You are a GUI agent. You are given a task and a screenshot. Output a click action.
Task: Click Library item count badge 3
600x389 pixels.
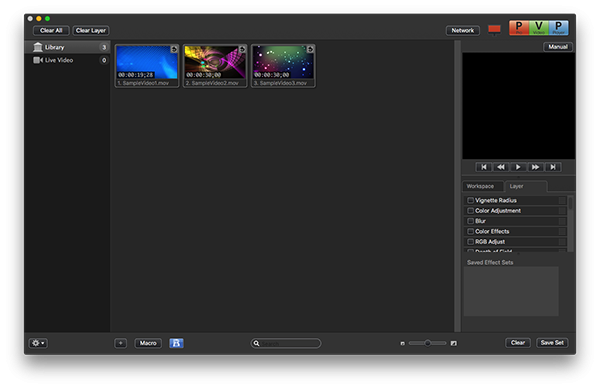(104, 47)
